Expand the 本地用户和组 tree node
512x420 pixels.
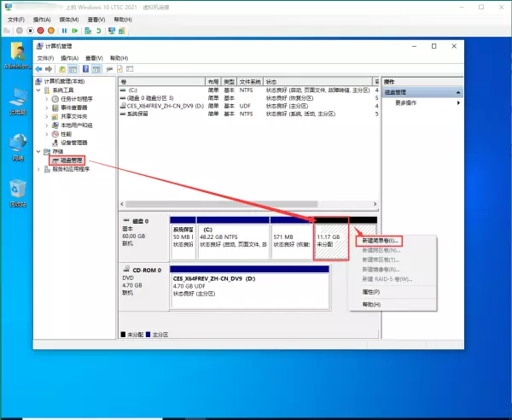(47, 125)
